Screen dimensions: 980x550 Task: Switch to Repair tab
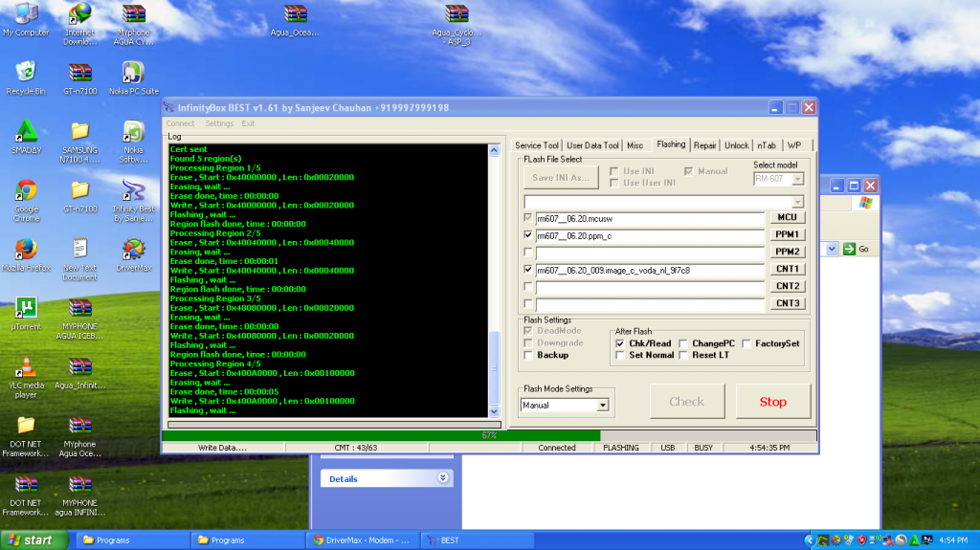[x=704, y=145]
